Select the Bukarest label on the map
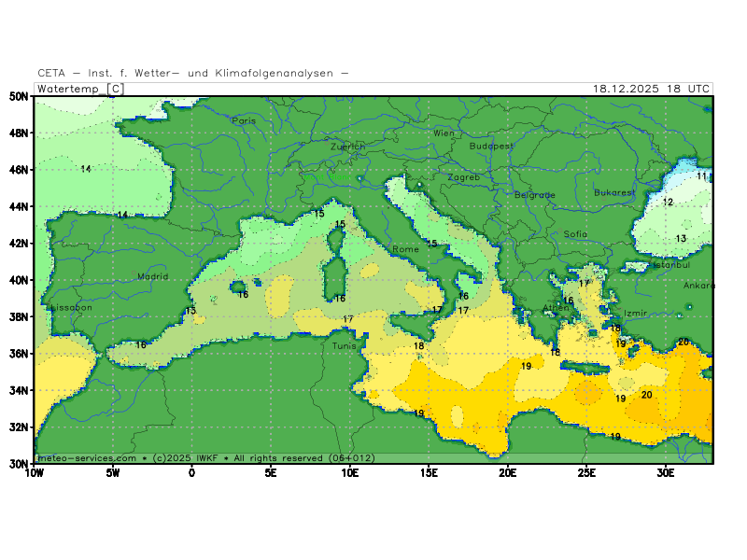Screen dimensions: 747x560 point(614,193)
